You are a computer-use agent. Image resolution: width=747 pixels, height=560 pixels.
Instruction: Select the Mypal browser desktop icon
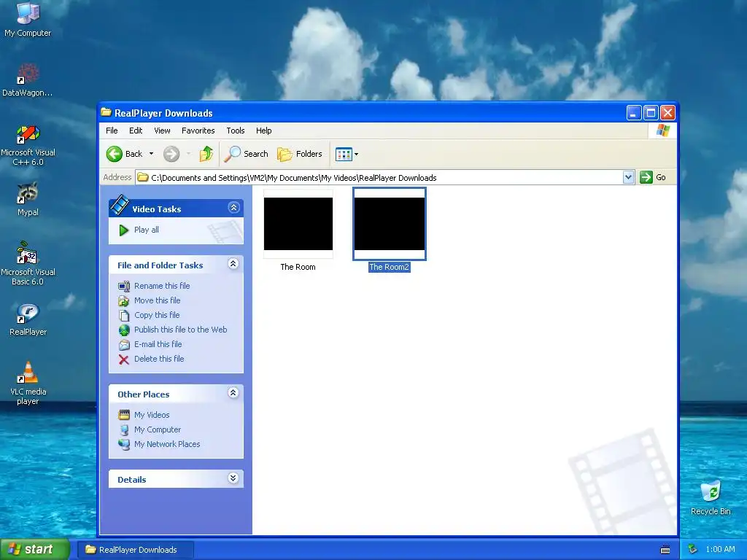tap(28, 199)
